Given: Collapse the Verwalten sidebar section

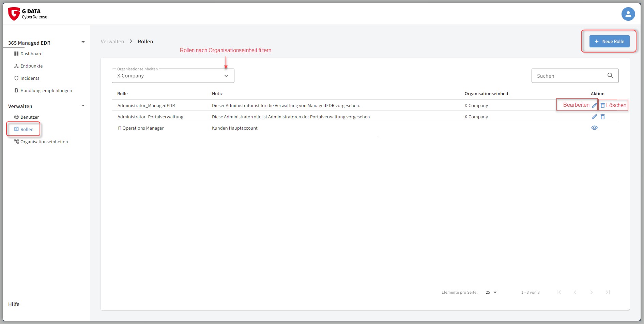Looking at the screenshot, I should pyautogui.click(x=83, y=106).
